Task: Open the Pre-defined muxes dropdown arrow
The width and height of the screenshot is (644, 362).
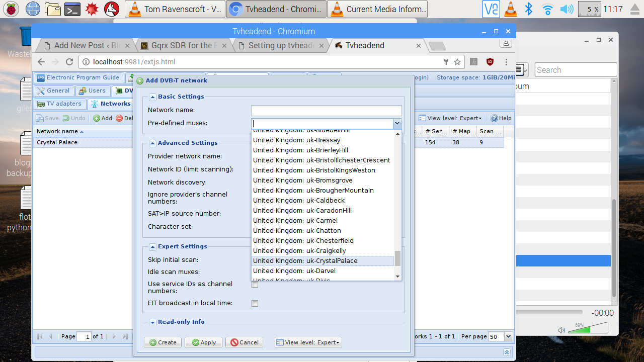Action: click(x=397, y=123)
